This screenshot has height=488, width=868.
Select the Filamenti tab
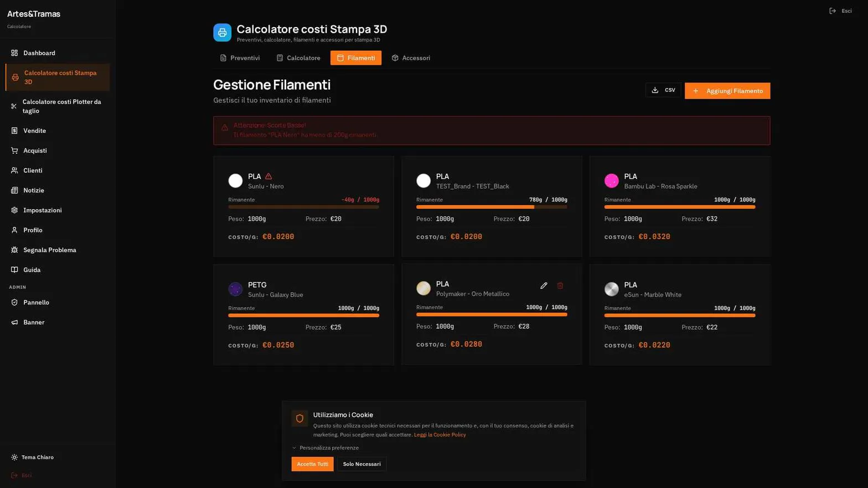(x=356, y=58)
